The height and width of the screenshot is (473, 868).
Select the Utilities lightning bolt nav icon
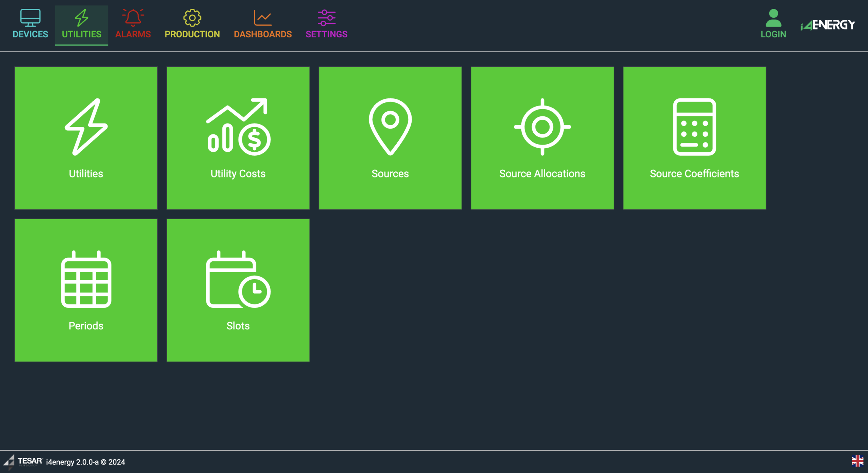(x=81, y=18)
